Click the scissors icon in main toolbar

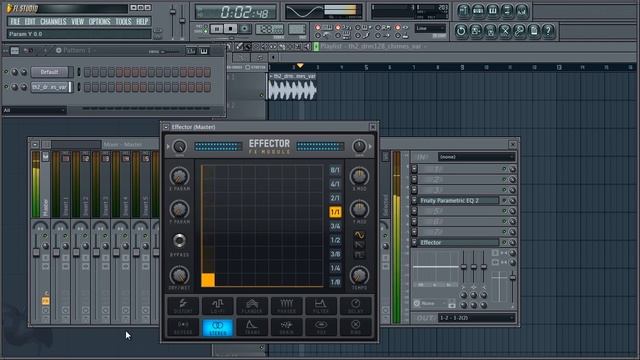pyautogui.click(x=505, y=31)
